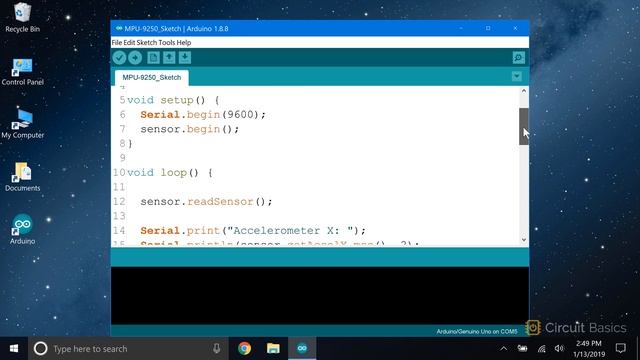
Task: Close the Arduino window
Action: click(516, 28)
